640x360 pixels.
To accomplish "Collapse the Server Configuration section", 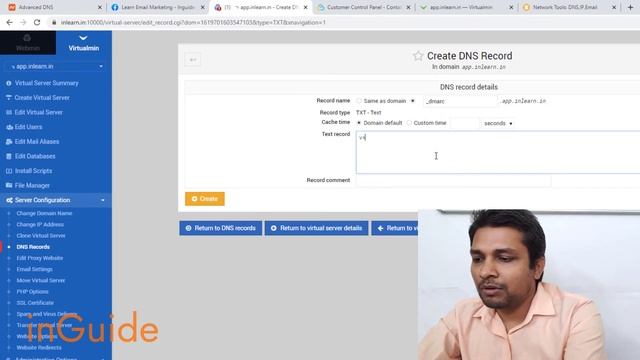I will click(x=102, y=200).
